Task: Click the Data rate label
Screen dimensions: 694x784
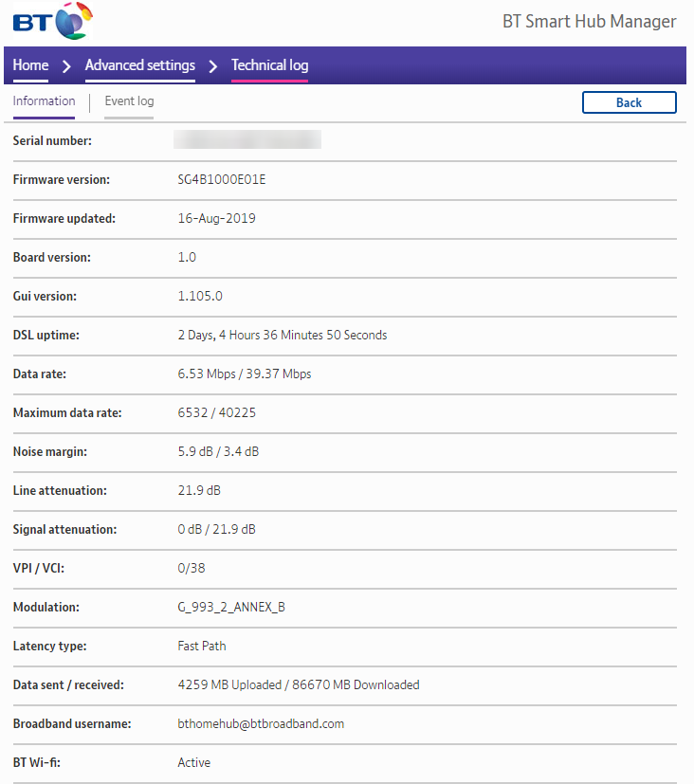Action: click(40, 374)
